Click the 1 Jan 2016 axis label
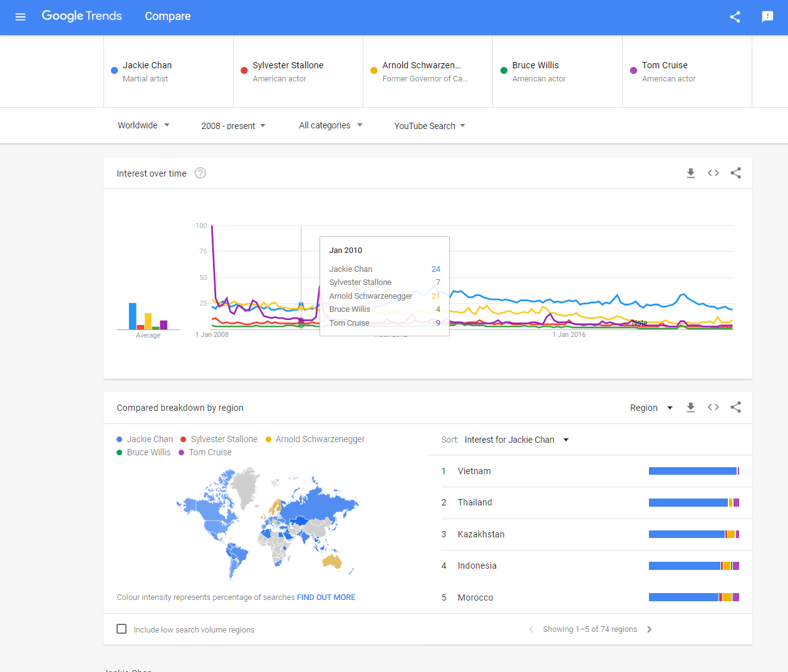788x672 pixels. click(569, 334)
